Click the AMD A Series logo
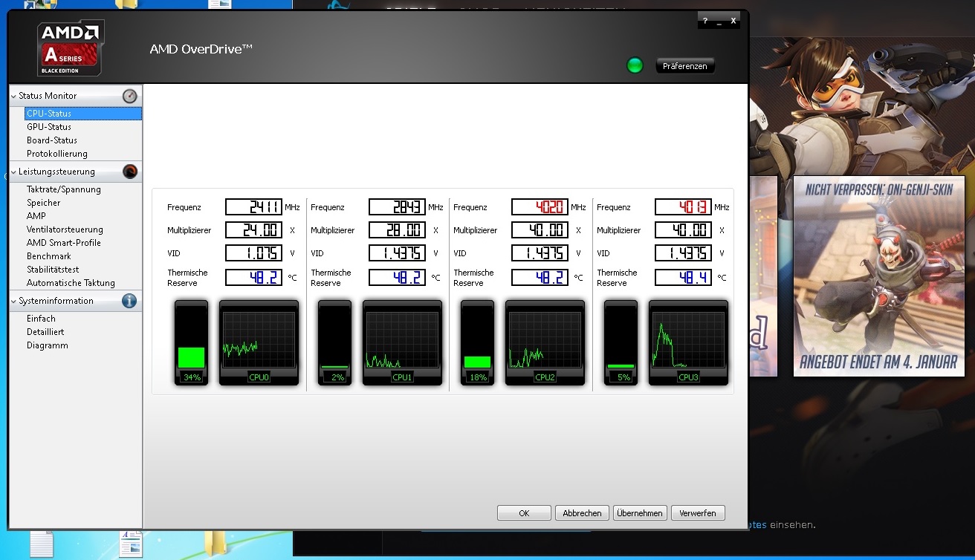Screen dimensions: 975x560 point(71,48)
